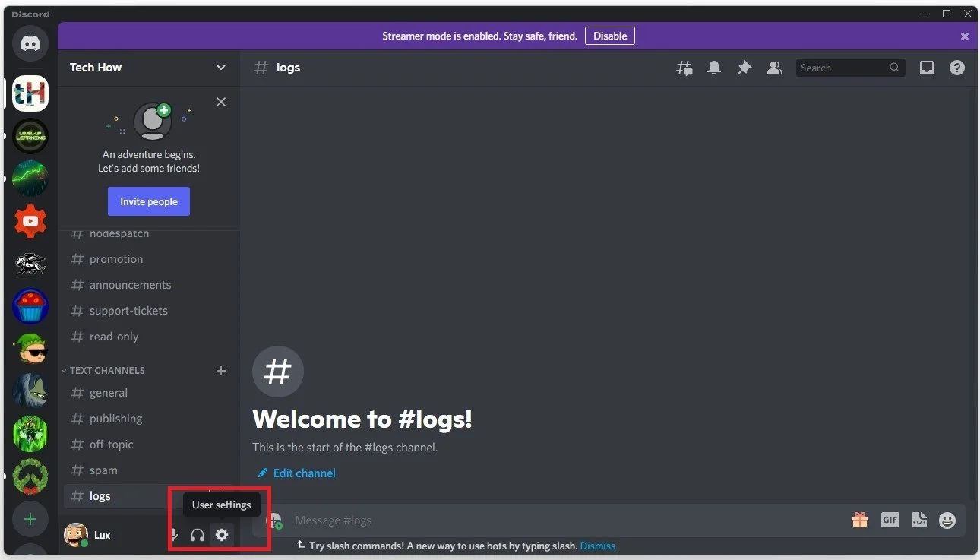
Task: Collapse the Text Channels category
Action: pyautogui.click(x=103, y=370)
